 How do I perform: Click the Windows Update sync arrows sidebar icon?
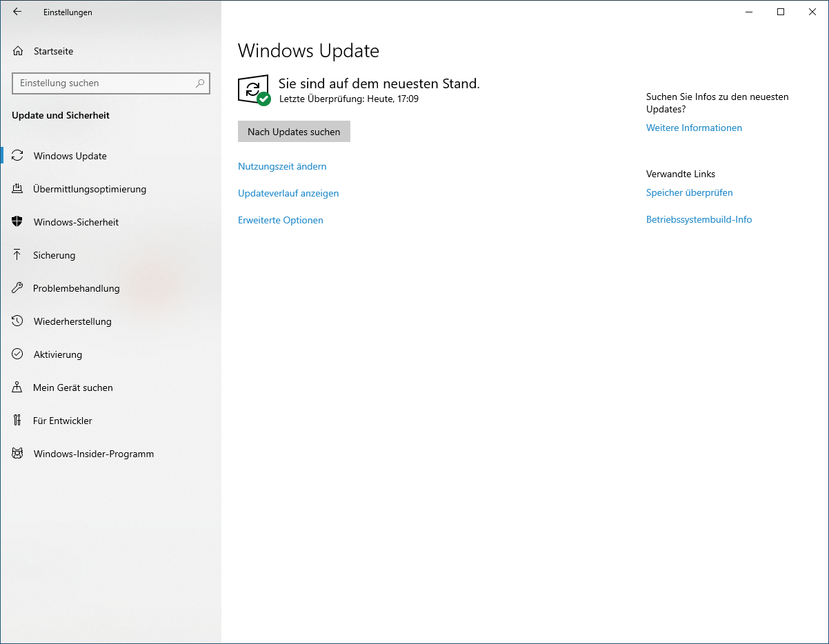(18, 156)
